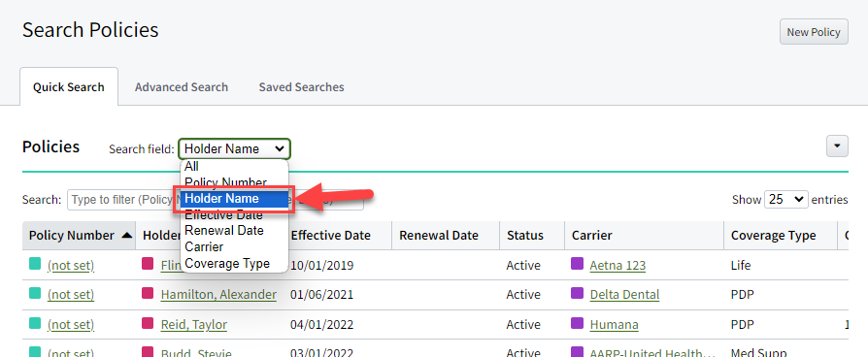Viewport: 868px width, 357px height.
Task: Click effective date 10/01/2019 cell
Action: (321, 266)
